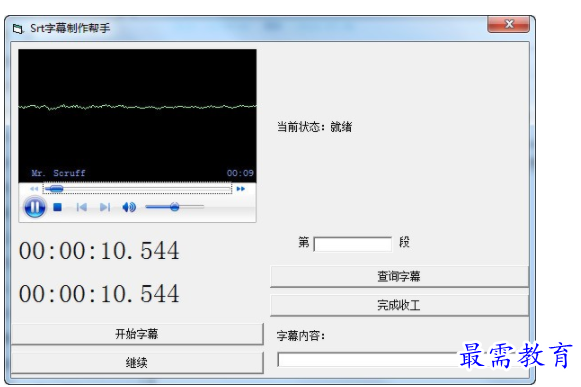This screenshot has width=581, height=387.
Task: Click the app icon in the title bar
Action: pos(18,29)
